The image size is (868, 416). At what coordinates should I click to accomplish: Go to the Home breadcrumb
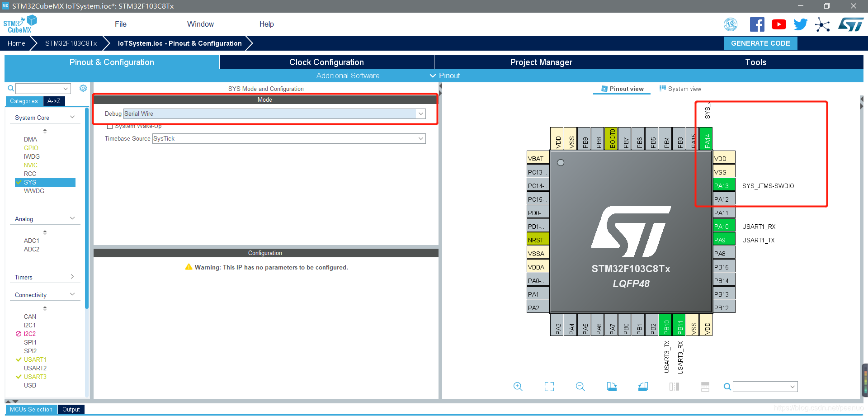tap(16, 43)
